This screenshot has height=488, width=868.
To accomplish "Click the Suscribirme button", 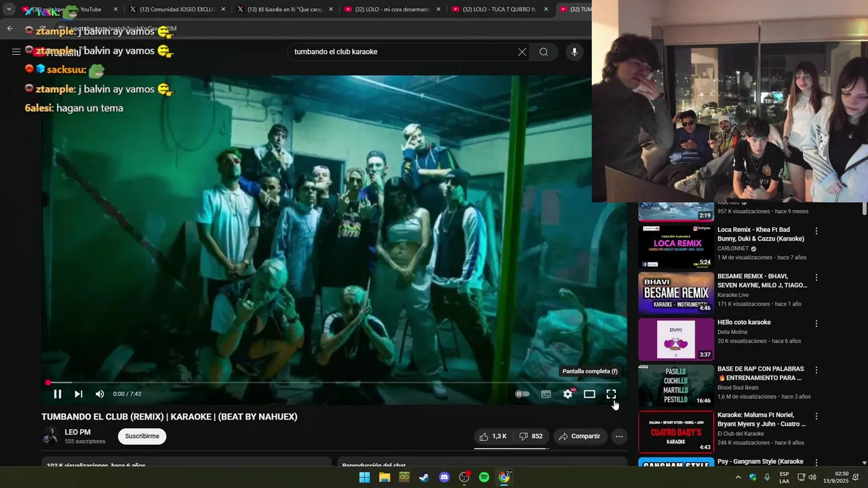I will point(142,436).
